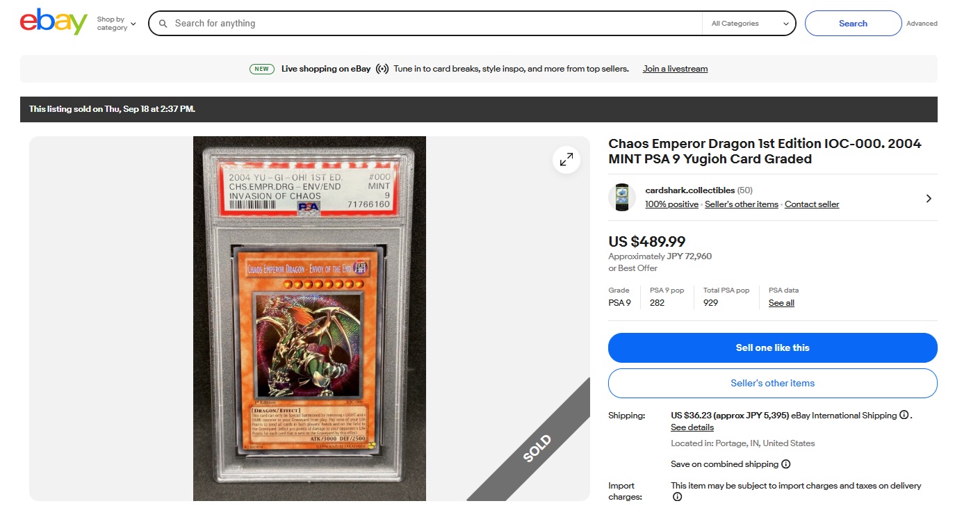The width and height of the screenshot is (980, 508).
Task: Open the cardshark.collectibles seller avatar
Action: coord(622,197)
